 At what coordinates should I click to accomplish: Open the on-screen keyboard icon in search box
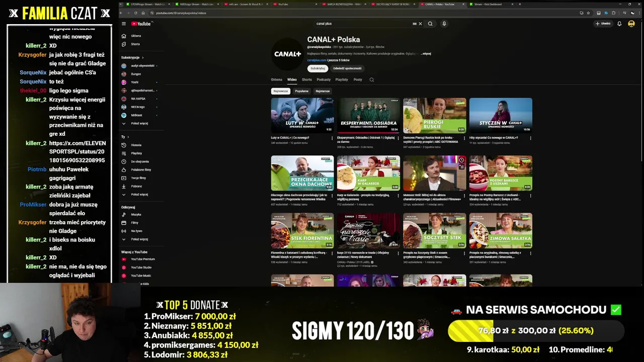point(415,24)
